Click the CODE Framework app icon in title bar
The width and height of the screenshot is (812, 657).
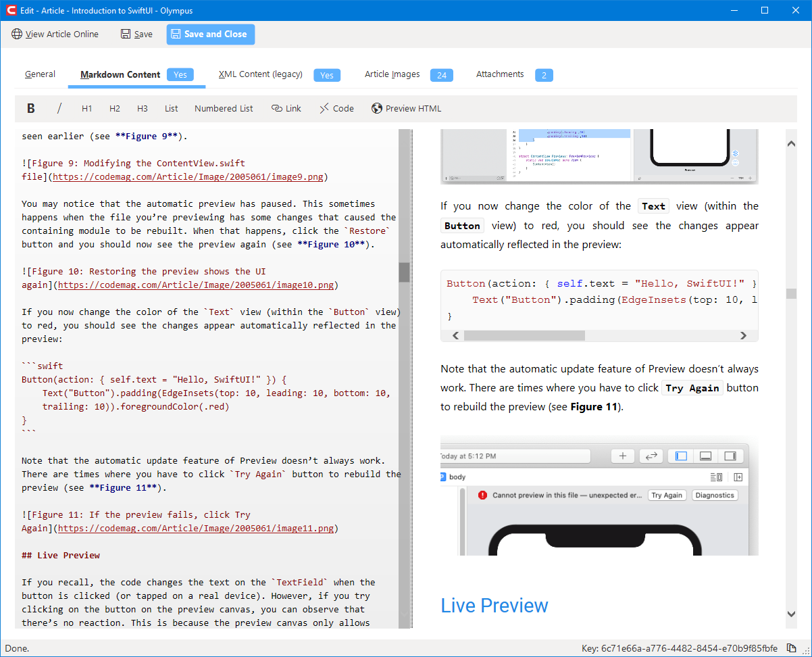click(11, 10)
